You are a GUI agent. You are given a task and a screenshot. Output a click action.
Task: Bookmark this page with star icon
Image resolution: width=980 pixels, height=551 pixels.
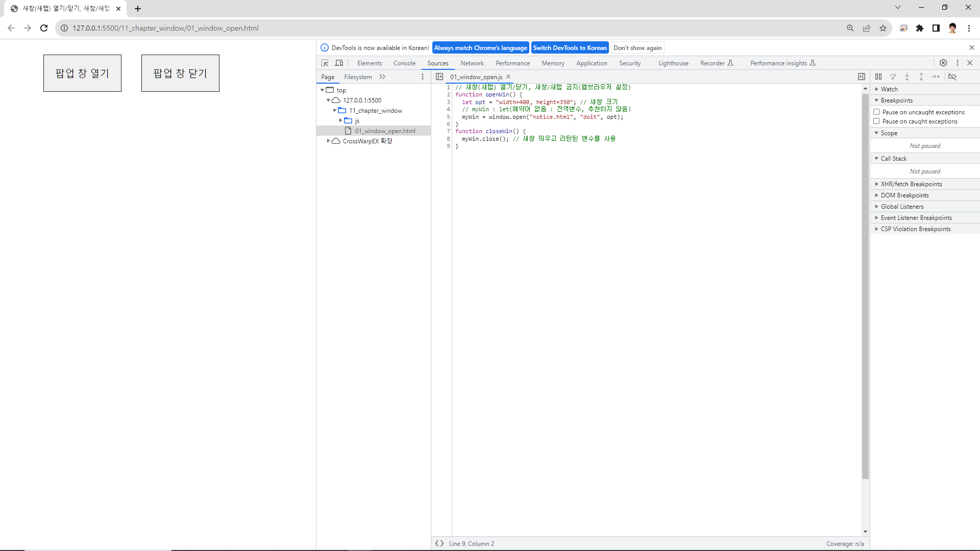click(883, 28)
